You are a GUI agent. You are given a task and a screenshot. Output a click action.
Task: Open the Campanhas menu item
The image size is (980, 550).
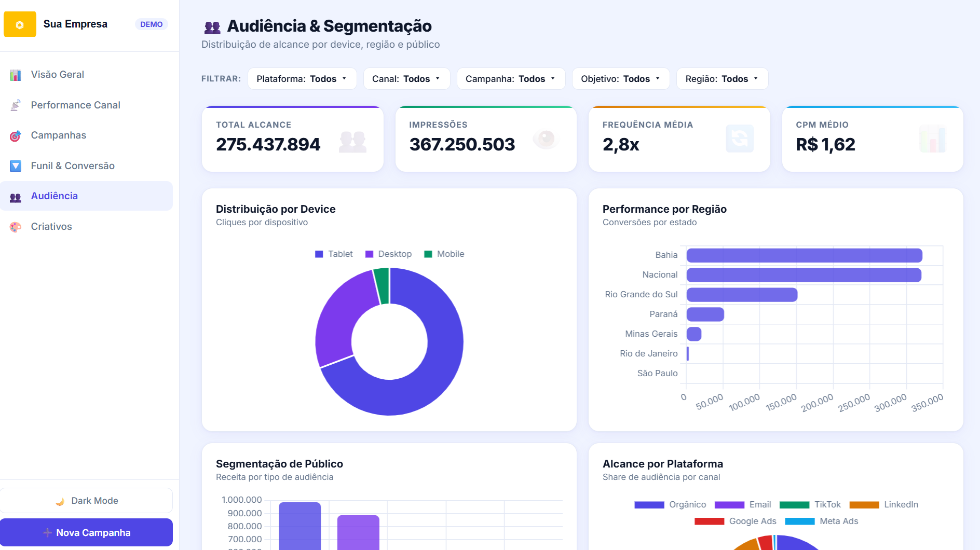86,135
